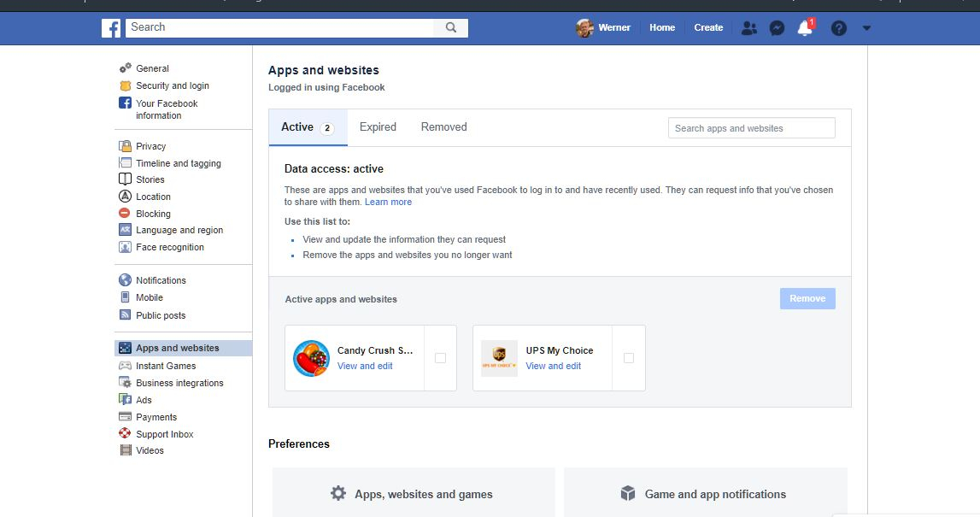Open General settings text label

click(x=152, y=68)
